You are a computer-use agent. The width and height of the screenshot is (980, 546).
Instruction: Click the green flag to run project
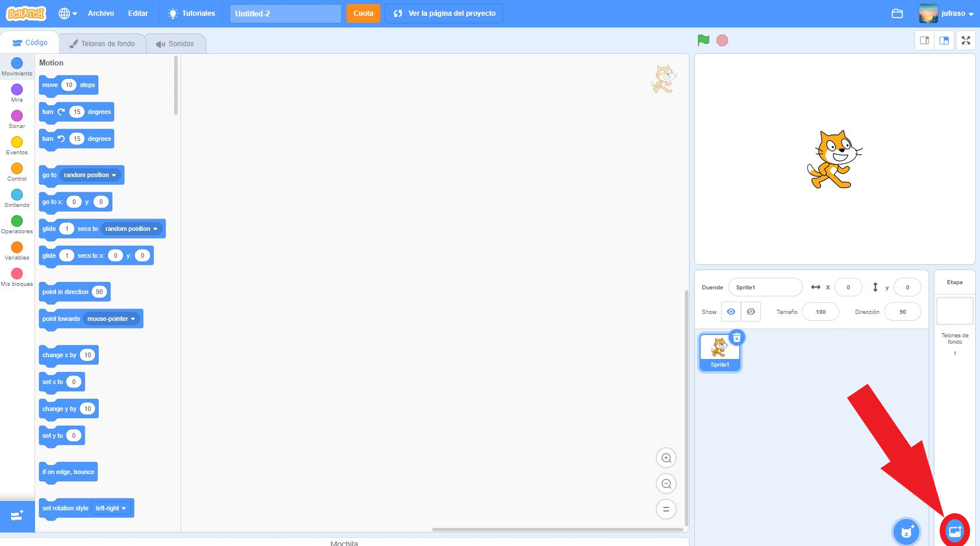point(703,40)
